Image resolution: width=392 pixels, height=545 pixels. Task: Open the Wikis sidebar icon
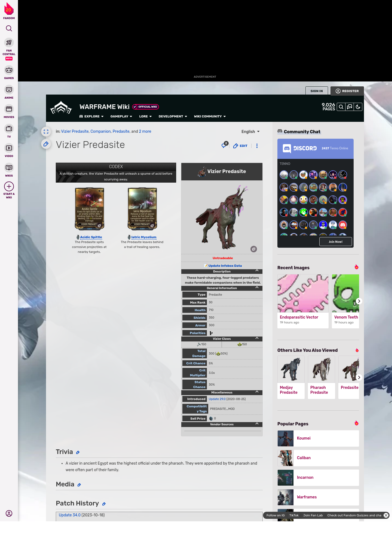(x=9, y=168)
